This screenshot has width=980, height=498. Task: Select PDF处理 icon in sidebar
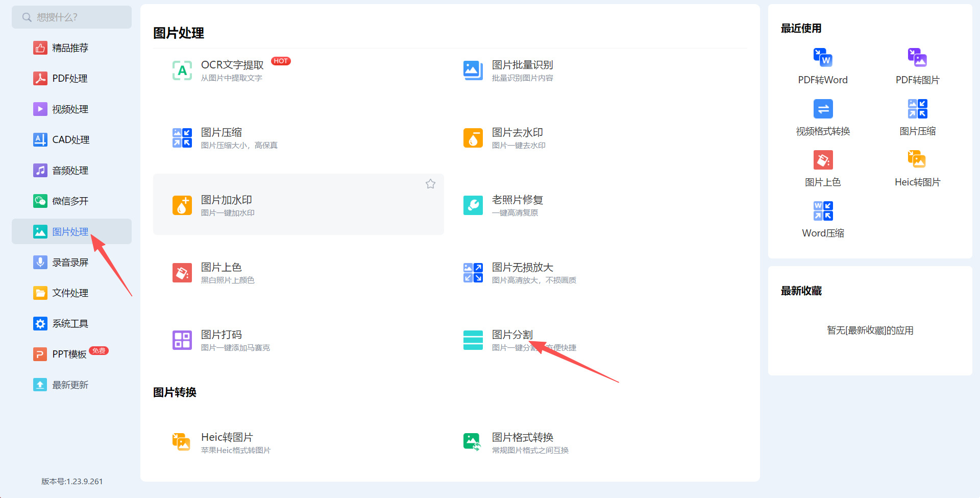[40, 79]
